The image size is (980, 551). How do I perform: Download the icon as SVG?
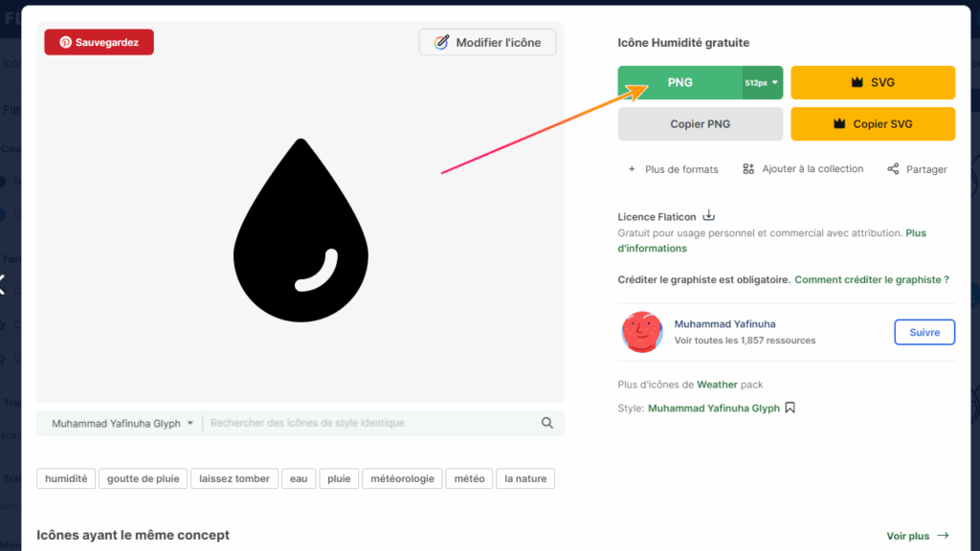point(873,82)
